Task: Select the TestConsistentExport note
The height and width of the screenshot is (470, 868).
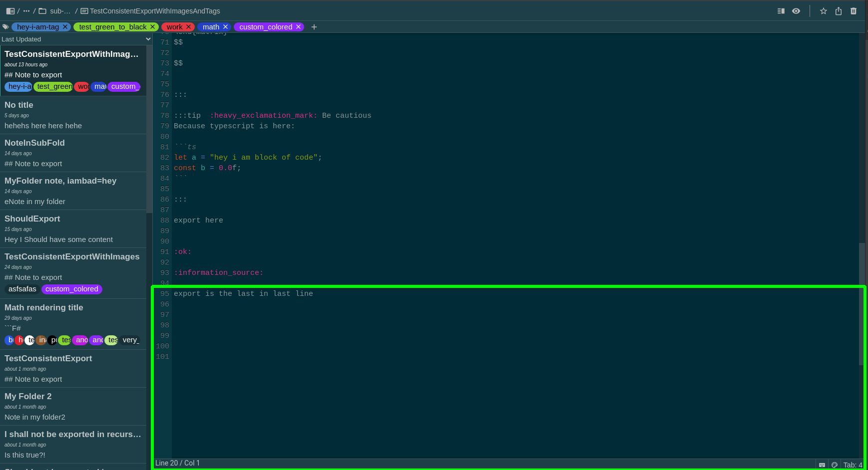Action: (73, 369)
